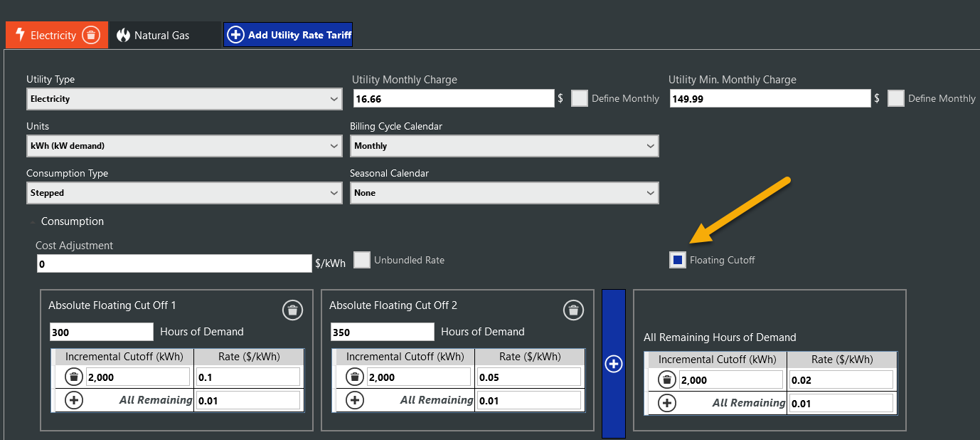The width and height of the screenshot is (980, 440).
Task: Switch to the Natural Gas tab
Action: pos(161,35)
